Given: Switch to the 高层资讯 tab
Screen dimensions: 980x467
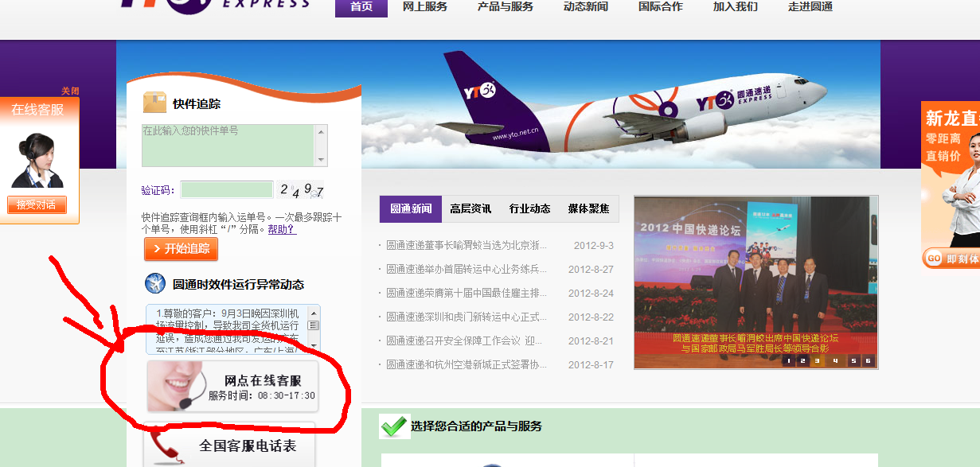Looking at the screenshot, I should (x=470, y=208).
